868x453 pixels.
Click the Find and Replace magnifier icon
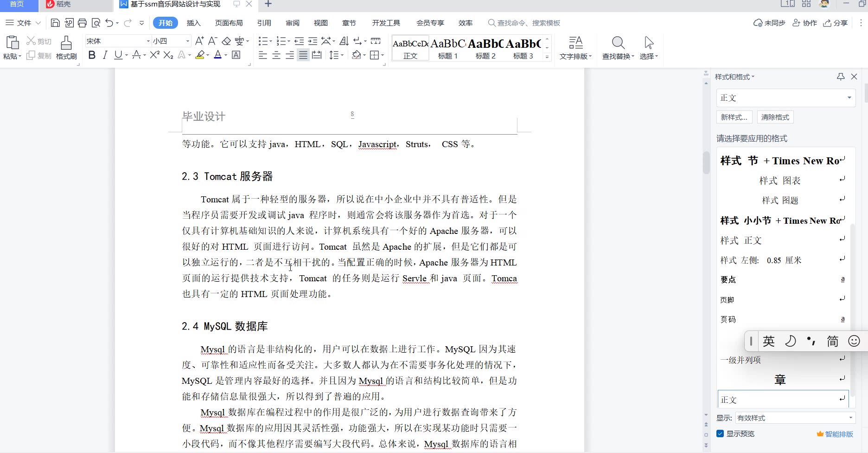coord(618,43)
